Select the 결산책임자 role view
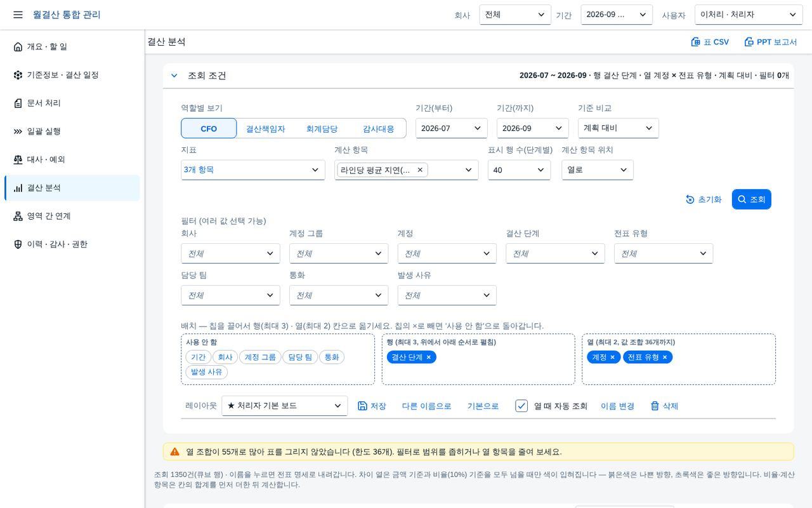 [266, 128]
